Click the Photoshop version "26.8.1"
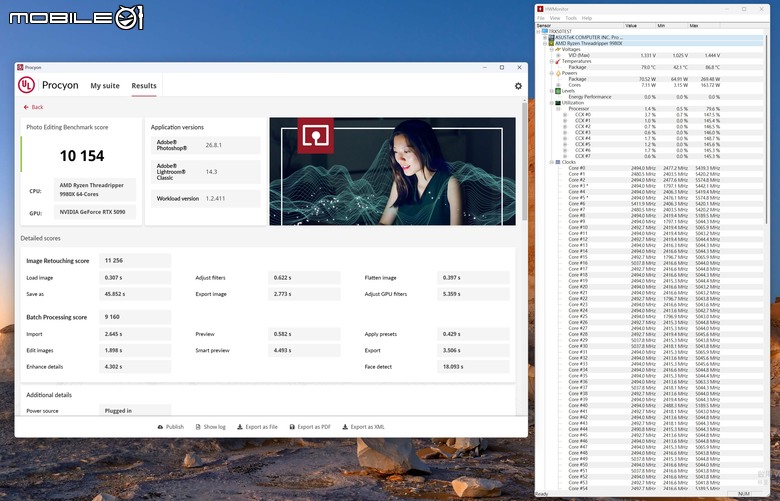780x501 pixels. (x=213, y=145)
